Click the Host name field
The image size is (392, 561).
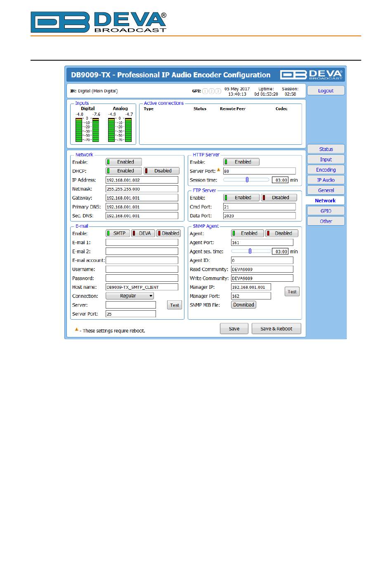coord(142,287)
